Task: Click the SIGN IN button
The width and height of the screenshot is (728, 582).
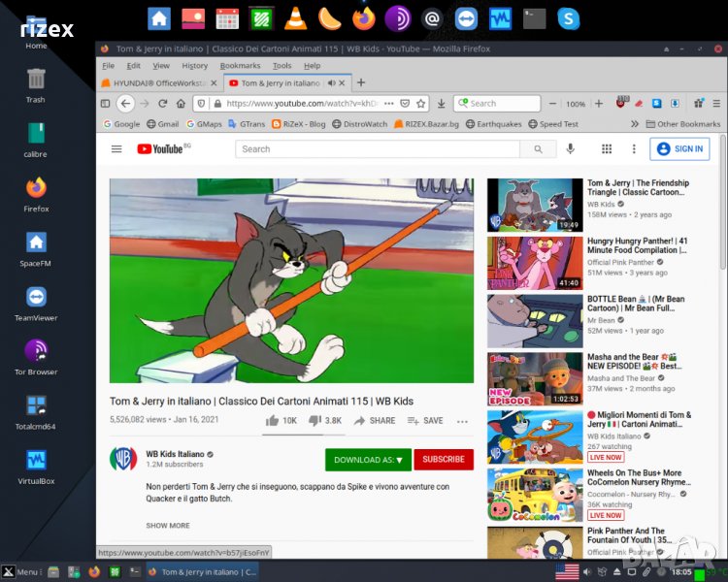Action: [679, 148]
